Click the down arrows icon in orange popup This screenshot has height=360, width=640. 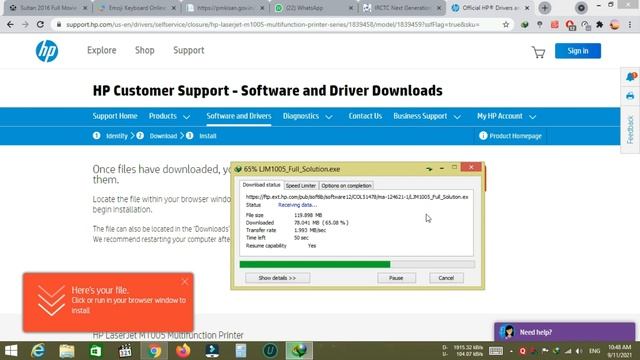[x=51, y=301]
